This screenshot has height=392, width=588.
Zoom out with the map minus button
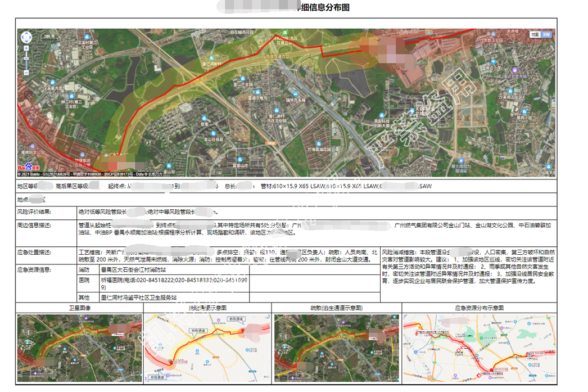tap(26, 73)
